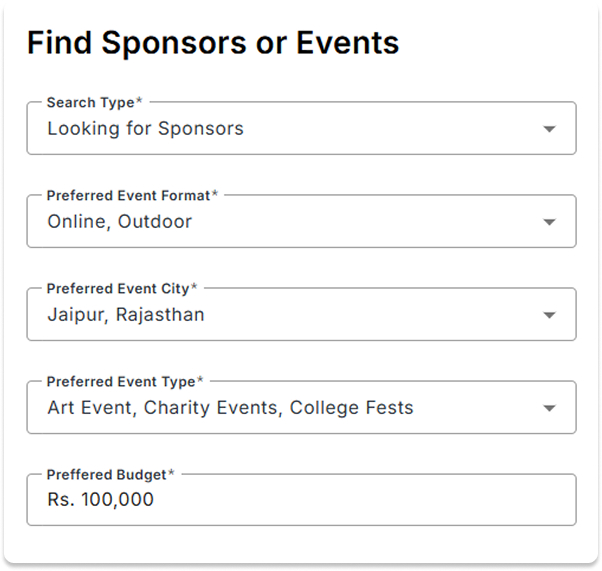
Task: Click the Preferred Event Format dropdown arrow
Action: coord(548,222)
